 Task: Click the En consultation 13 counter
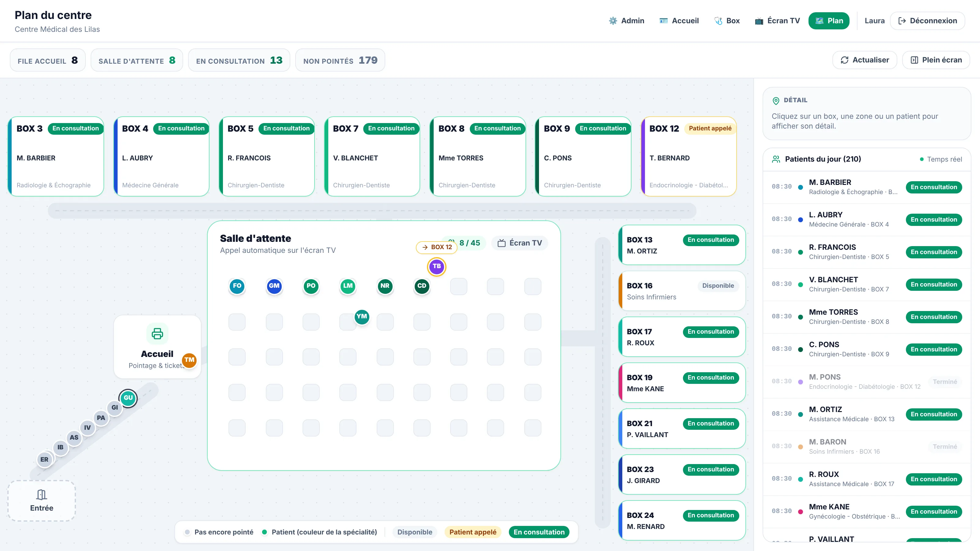tap(239, 60)
